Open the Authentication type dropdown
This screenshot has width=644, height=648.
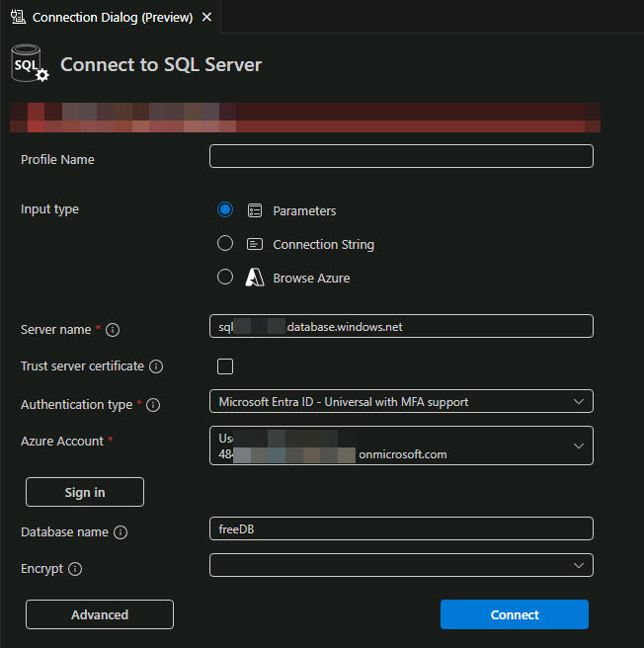pos(401,401)
